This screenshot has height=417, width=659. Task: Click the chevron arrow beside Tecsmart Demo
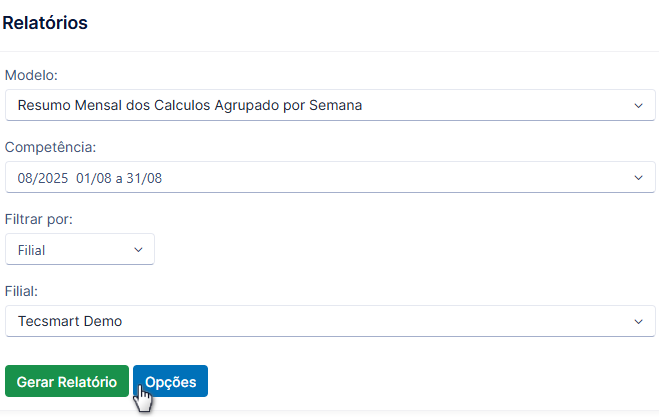[638, 322]
